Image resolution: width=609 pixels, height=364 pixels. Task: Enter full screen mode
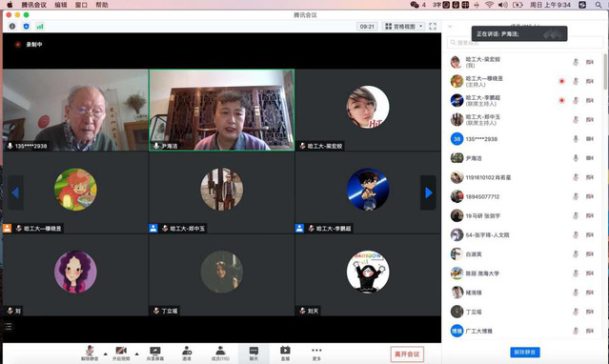(433, 26)
